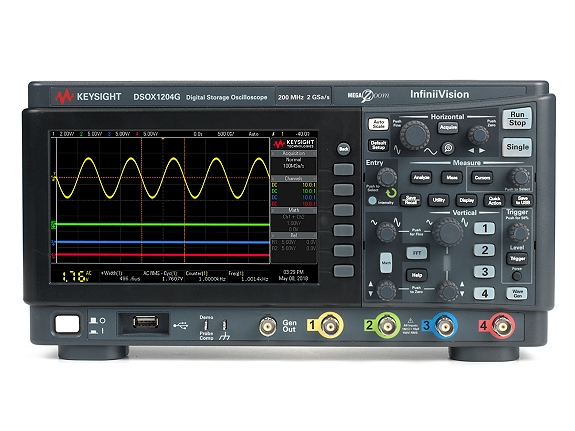Select the Acquisition header in sidebar
This screenshot has height=431, width=575.
coord(293,153)
